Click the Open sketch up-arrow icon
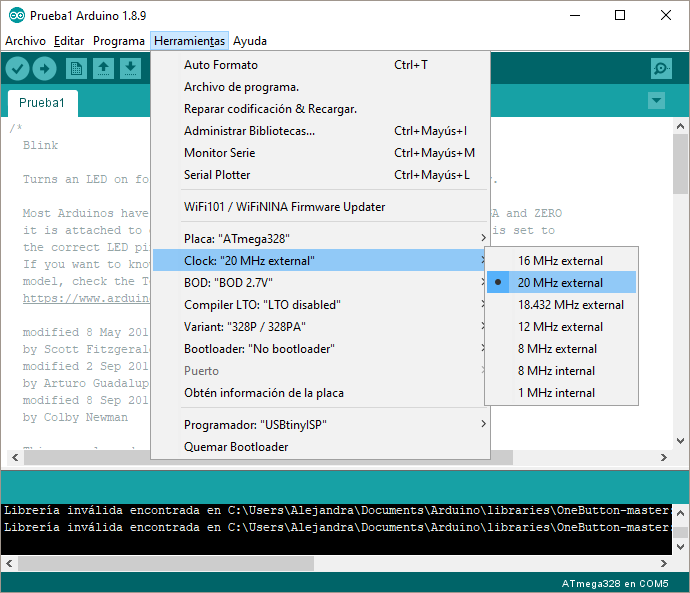 103,69
